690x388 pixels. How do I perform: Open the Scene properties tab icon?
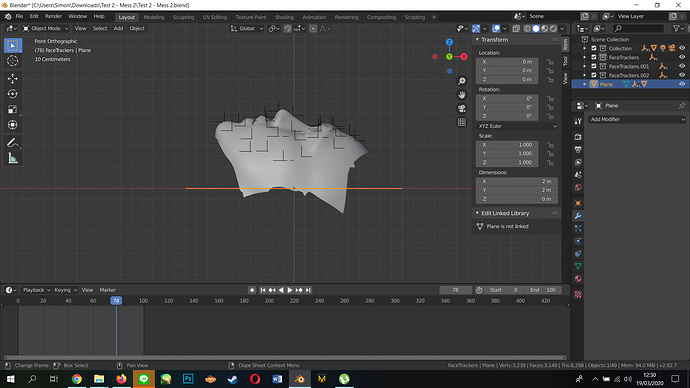coord(578,175)
